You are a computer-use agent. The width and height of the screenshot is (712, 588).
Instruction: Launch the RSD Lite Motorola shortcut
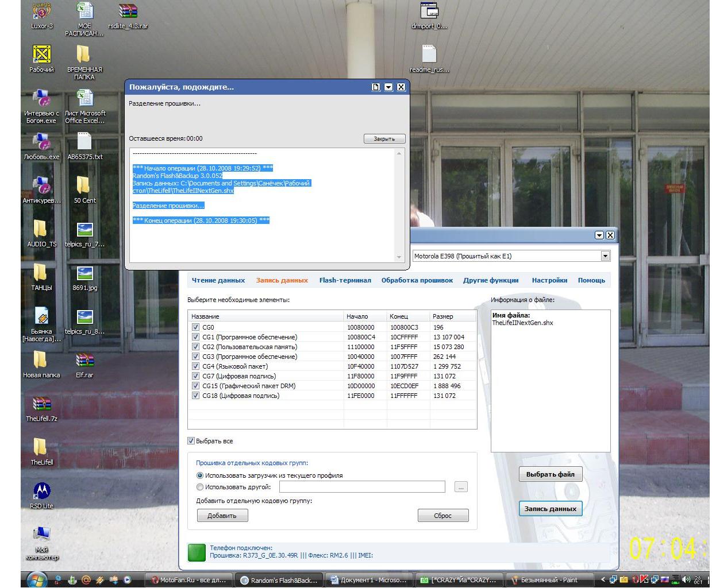click(x=41, y=496)
